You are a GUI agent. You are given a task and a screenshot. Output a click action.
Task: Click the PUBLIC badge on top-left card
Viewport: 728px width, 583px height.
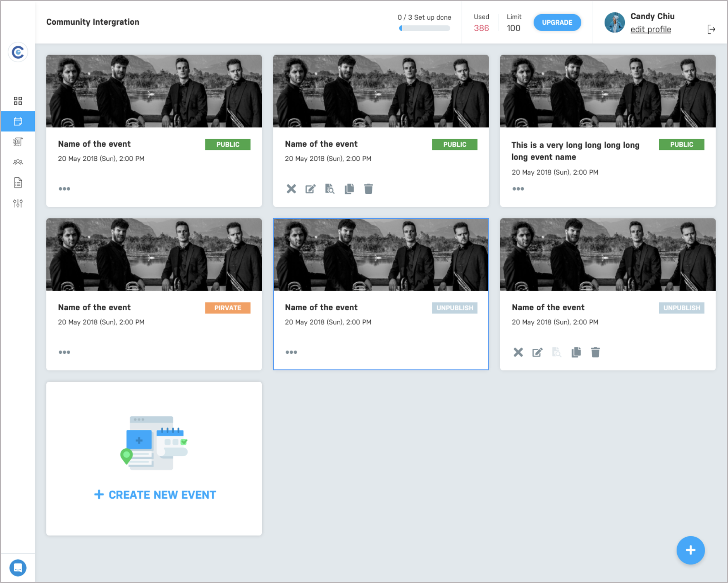(x=228, y=144)
